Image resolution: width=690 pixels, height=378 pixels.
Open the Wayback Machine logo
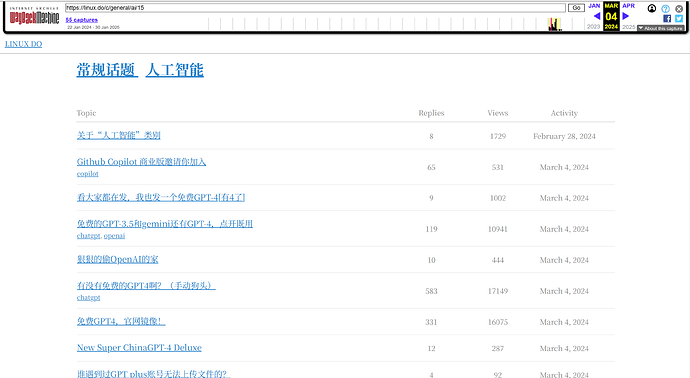(34, 16)
